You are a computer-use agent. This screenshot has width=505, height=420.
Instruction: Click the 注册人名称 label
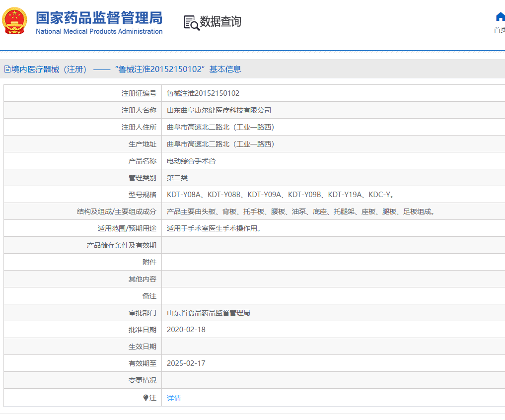pyautogui.click(x=139, y=110)
